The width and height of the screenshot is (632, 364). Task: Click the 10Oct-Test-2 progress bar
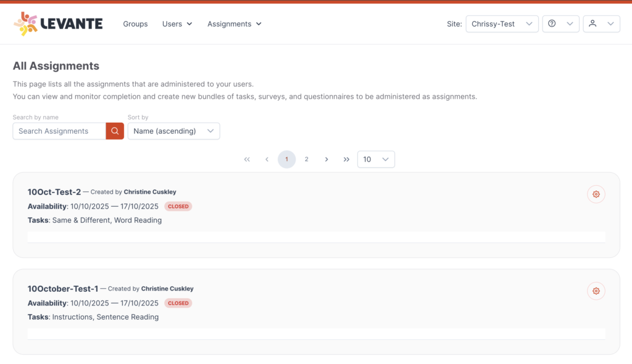[316, 238]
